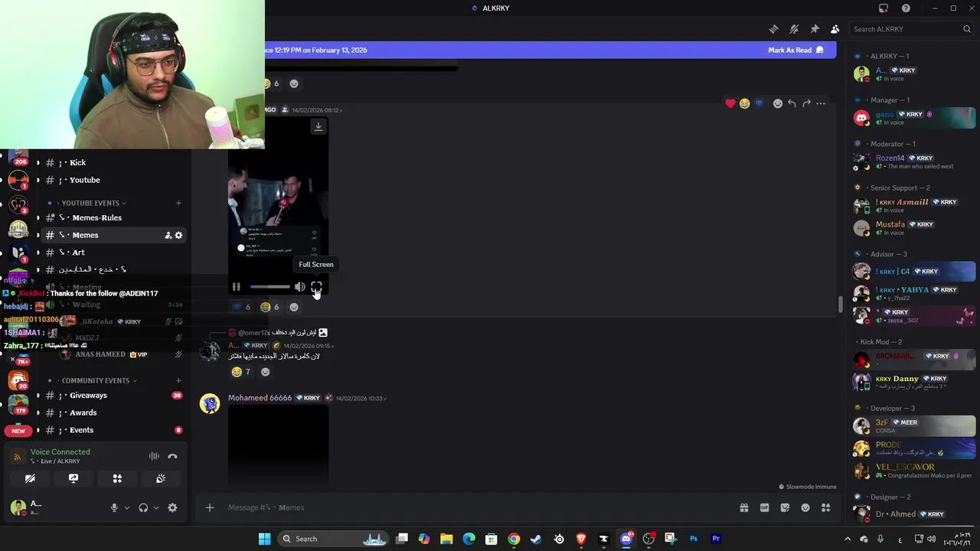Start an Activity in voice panel
Viewport: 980px width, 551px height.
[117, 478]
